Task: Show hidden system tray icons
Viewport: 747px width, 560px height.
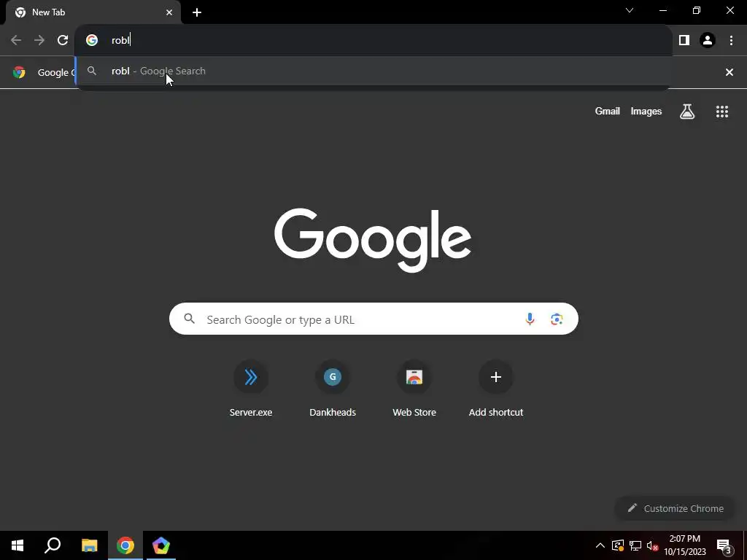Action: tap(600, 545)
